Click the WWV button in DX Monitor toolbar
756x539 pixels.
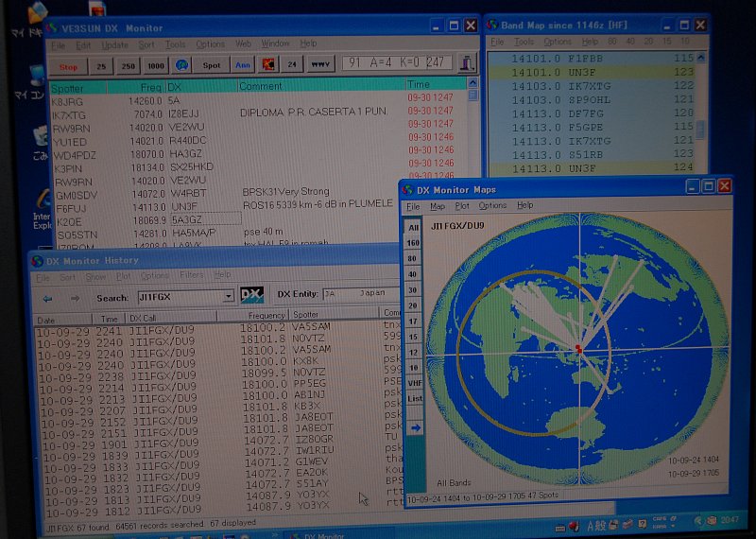[320, 63]
